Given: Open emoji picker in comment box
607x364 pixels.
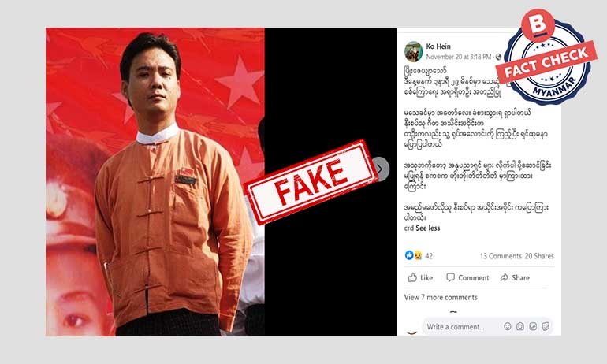Looking at the screenshot, I should (508, 326).
